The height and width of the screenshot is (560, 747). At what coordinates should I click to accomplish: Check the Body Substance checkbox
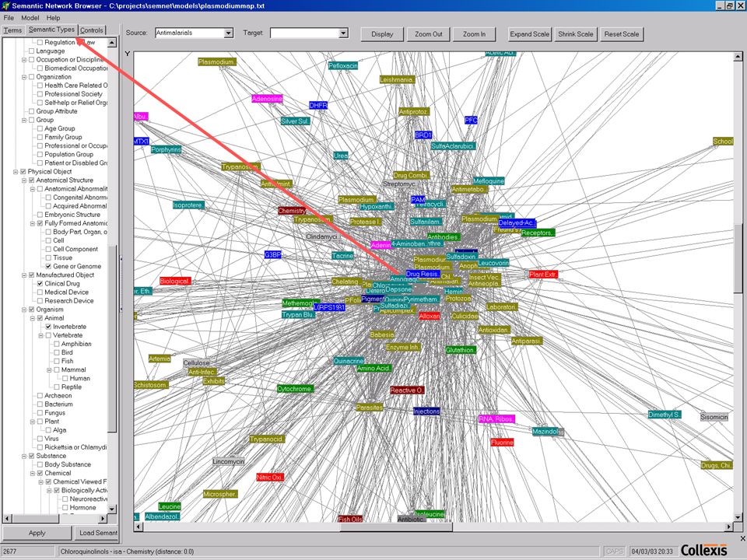(40, 464)
